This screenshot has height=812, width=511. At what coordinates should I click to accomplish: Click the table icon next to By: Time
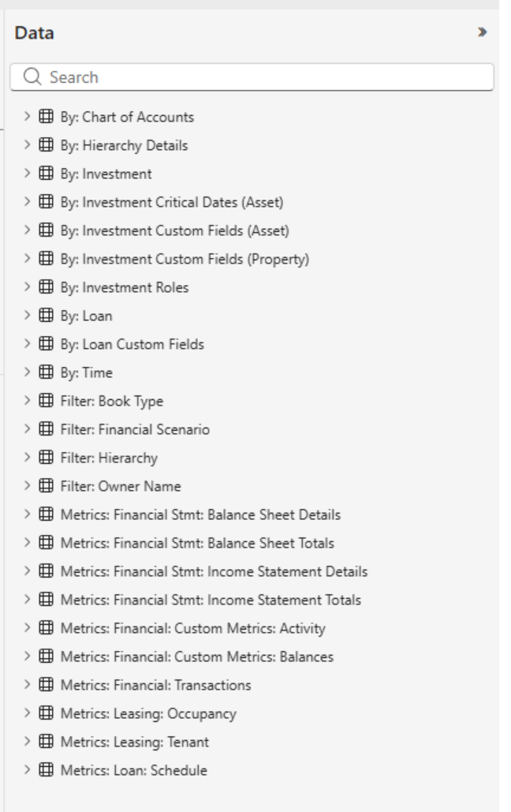[x=47, y=372]
